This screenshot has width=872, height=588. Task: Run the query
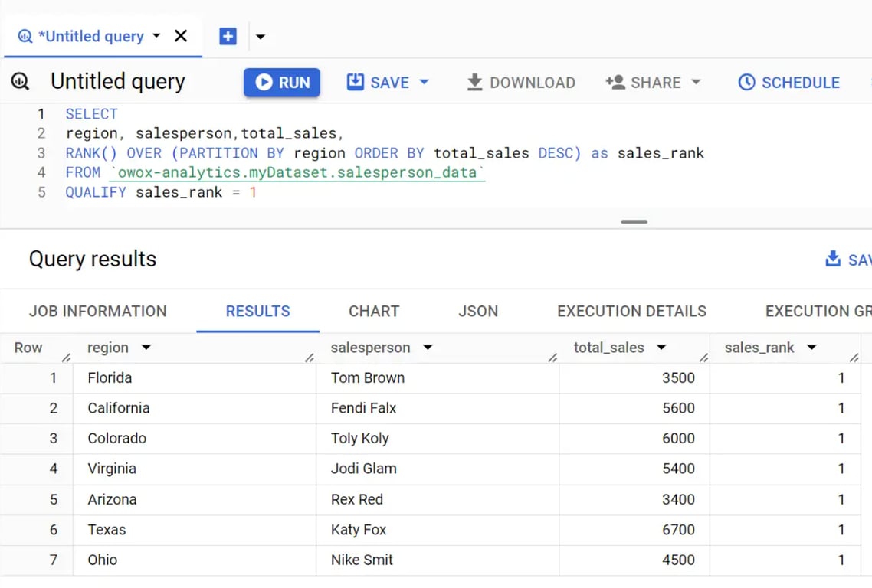point(282,82)
